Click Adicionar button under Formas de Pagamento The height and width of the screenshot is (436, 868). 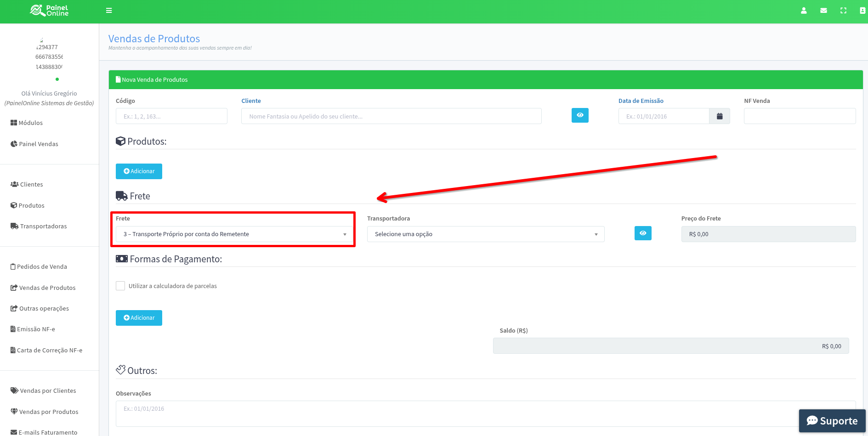click(139, 318)
